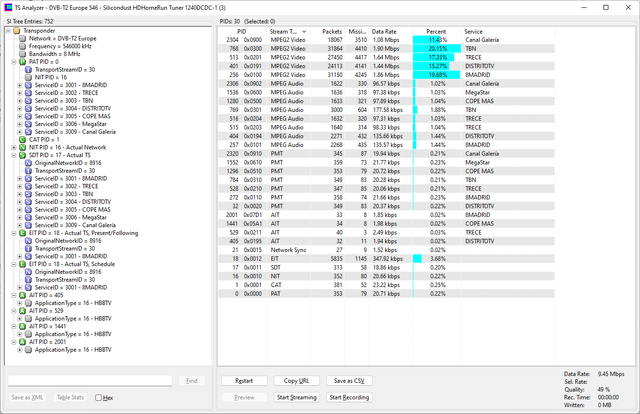
Task: Sort by the Percent column header
Action: [x=436, y=31]
